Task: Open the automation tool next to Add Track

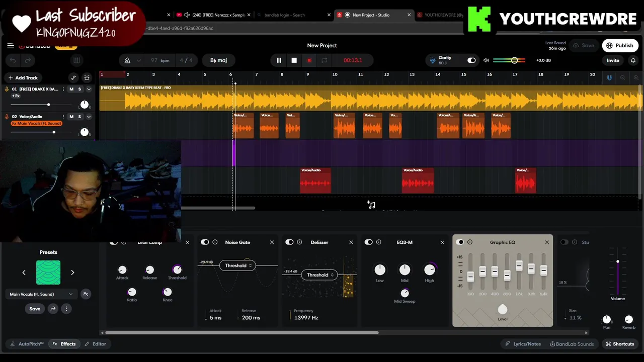Action: click(x=73, y=78)
